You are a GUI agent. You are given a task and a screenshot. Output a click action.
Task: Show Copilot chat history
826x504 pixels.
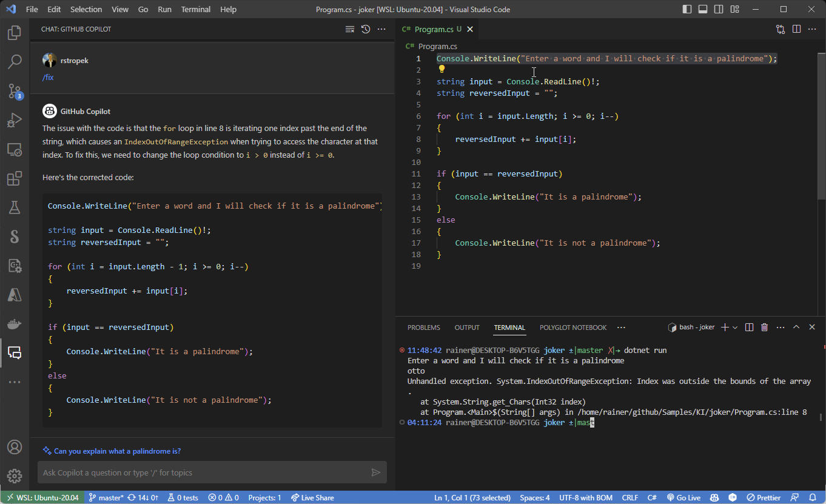tap(366, 29)
